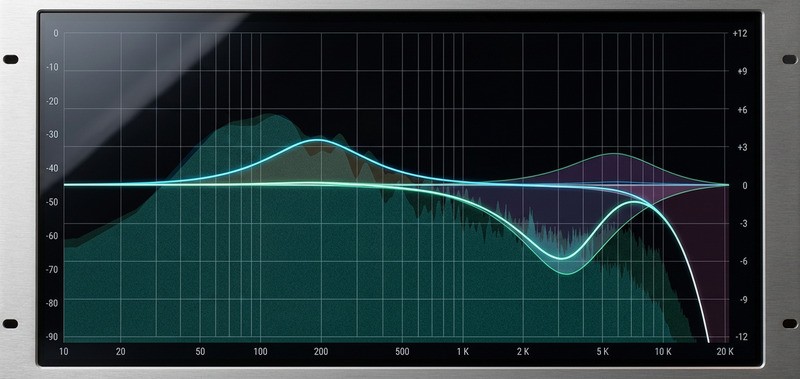Screen dimensions: 800x379
Task: Click the '500' frequency axis label
Action: tap(402, 351)
